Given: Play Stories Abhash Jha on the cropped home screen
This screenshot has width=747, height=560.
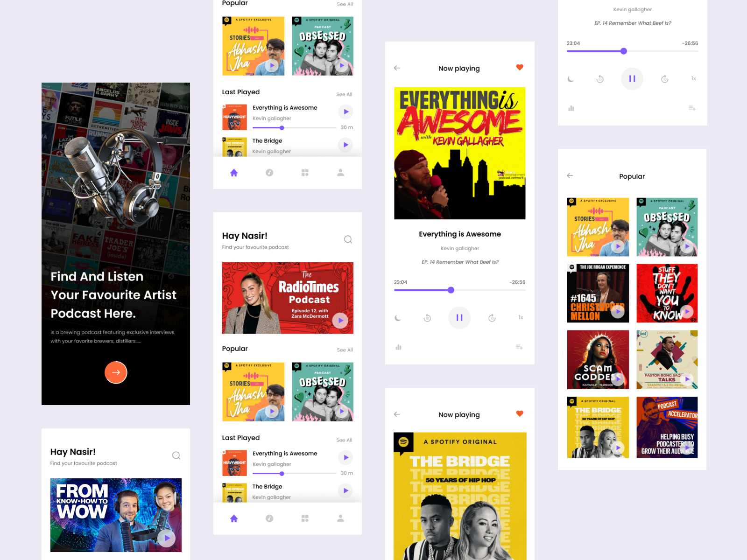Looking at the screenshot, I should [x=272, y=66].
